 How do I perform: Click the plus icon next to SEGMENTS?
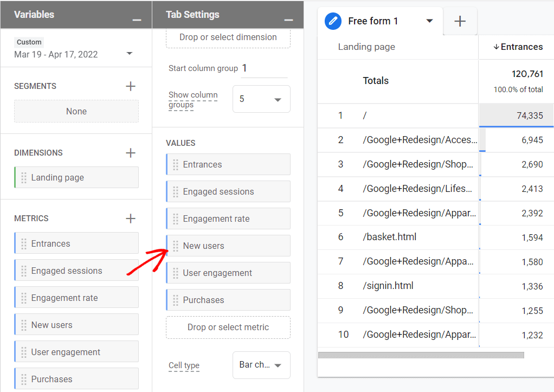click(x=130, y=85)
